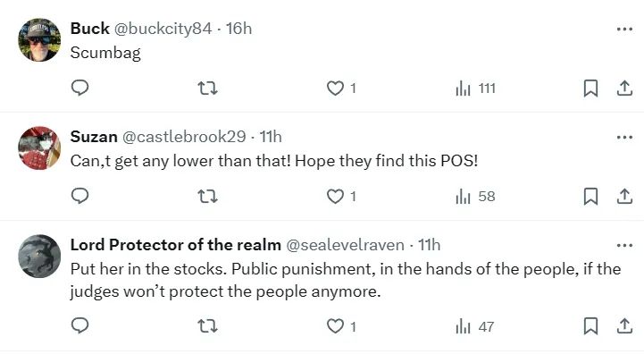Image resolution: width=644 pixels, height=354 pixels.
Task: Open more options for Buck's tweet
Action: (x=624, y=29)
